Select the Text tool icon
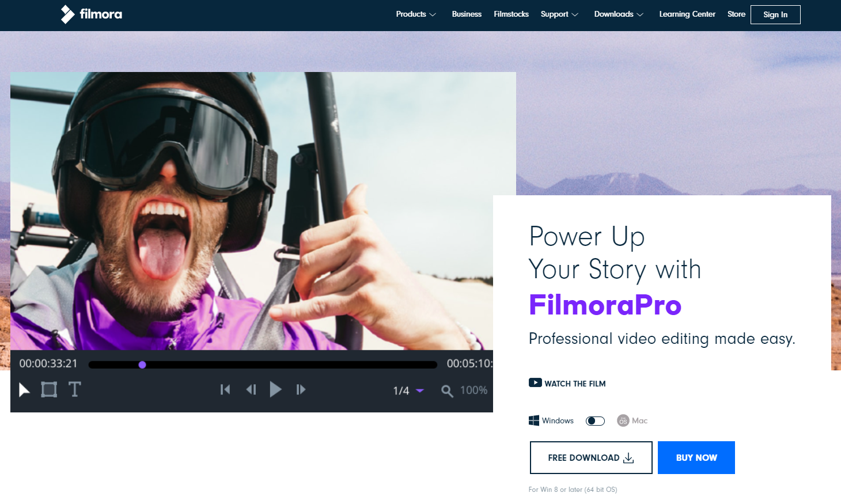 pos(74,389)
